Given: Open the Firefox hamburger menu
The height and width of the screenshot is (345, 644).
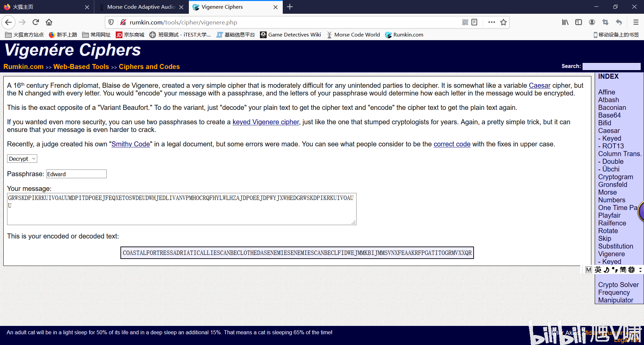Looking at the screenshot, I should click(636, 22).
